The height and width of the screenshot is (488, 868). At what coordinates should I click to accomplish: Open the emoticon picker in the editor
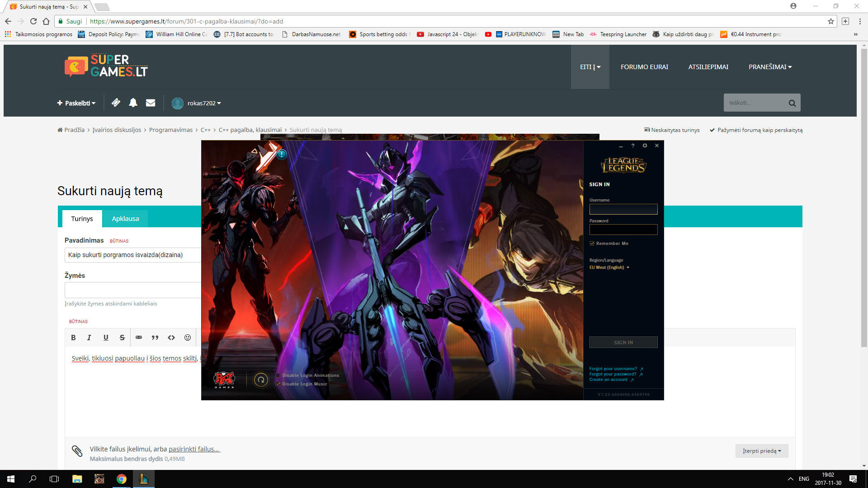[188, 338]
